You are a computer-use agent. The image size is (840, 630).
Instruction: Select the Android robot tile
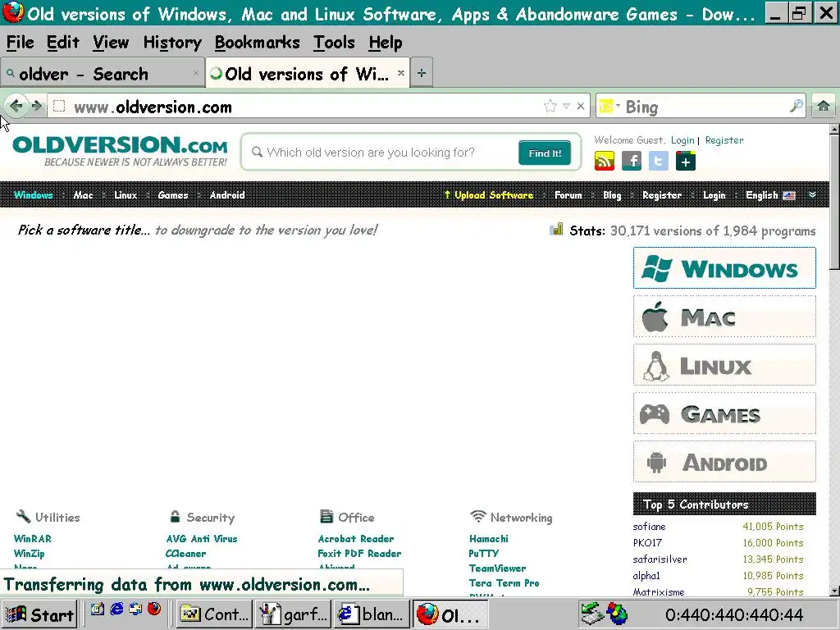(724, 462)
